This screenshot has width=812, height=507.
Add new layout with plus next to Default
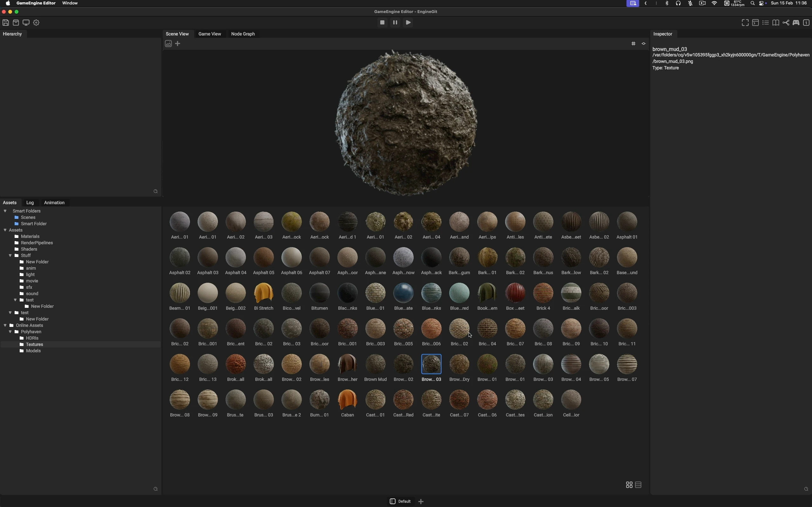tap(422, 502)
